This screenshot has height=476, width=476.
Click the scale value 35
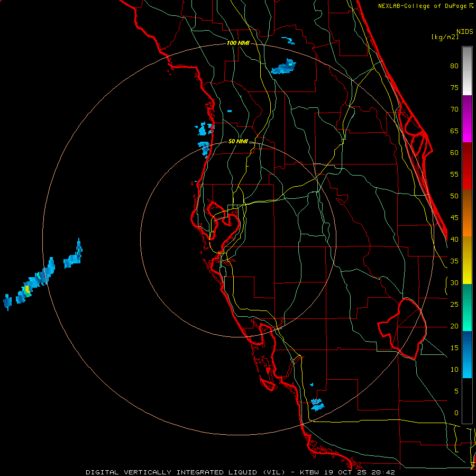pos(454,261)
